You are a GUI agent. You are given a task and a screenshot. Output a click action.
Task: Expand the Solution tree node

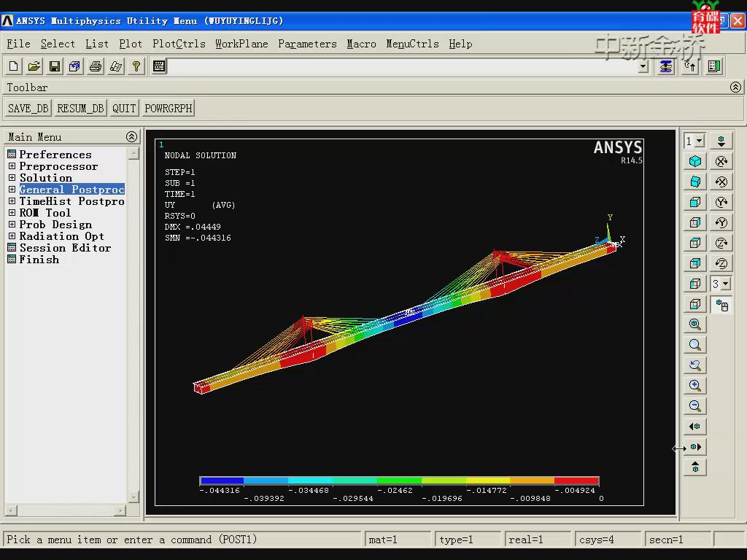coord(12,178)
